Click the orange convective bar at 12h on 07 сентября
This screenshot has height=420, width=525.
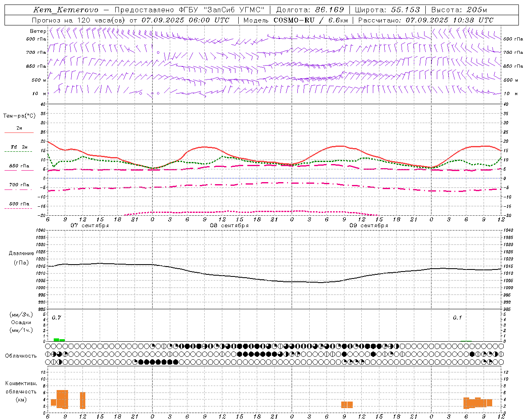click(x=82, y=400)
